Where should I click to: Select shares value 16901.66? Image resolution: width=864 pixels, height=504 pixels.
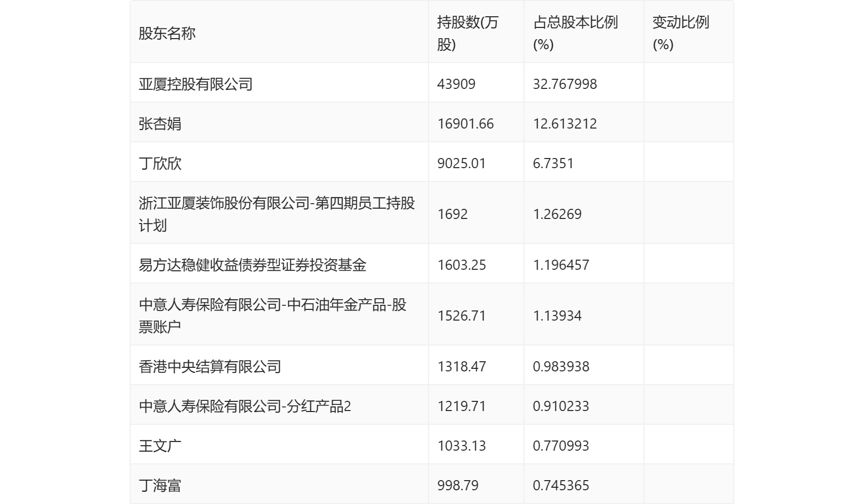[466, 124]
